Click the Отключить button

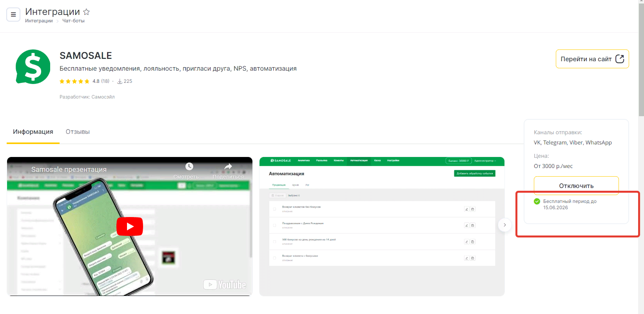[x=576, y=186]
